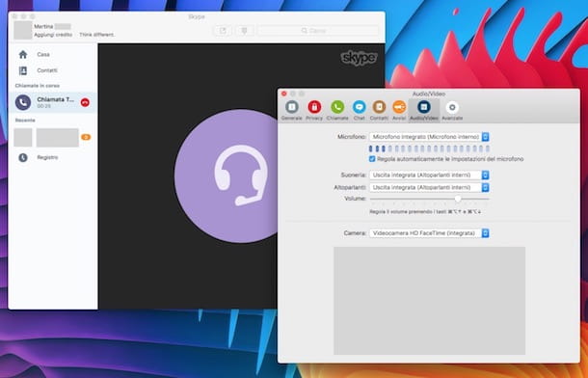Screen dimensions: 588x378
Task: Open Registro call history in sidebar
Action: 52,157
